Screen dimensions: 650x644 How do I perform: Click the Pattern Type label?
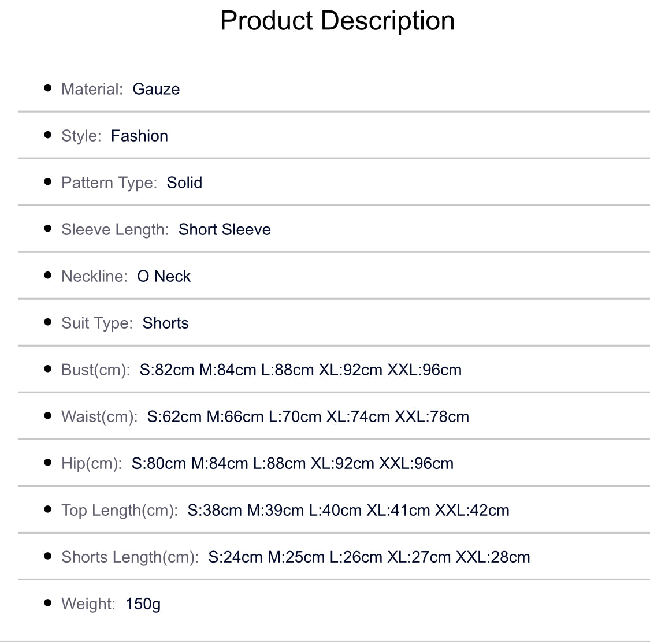pyautogui.click(x=109, y=183)
